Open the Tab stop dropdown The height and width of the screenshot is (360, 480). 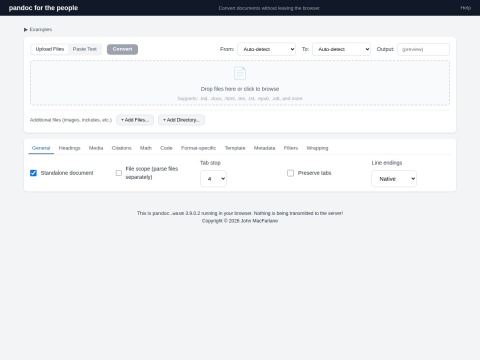[x=213, y=179]
